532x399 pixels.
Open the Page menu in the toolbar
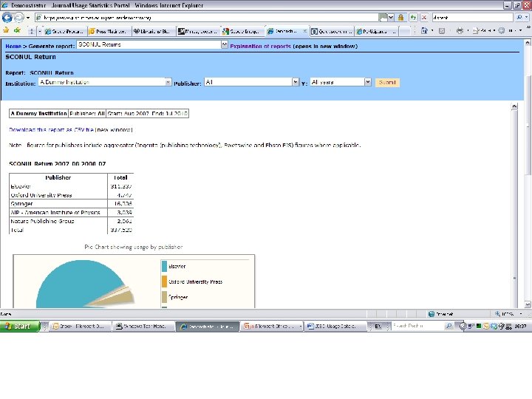coord(483,31)
